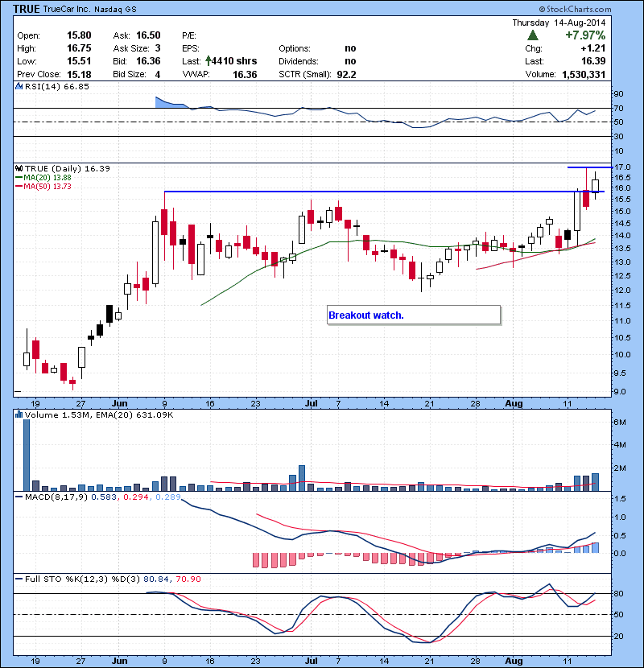Click the MACD histogram value 0.289
Image resolution: width=644 pixels, height=668 pixels.
pyautogui.click(x=168, y=497)
